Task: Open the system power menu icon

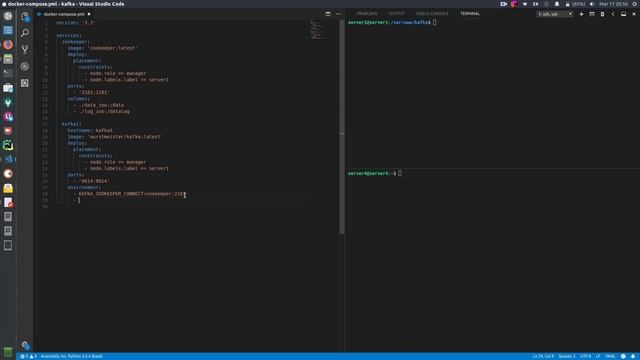Action: (x=635, y=4)
